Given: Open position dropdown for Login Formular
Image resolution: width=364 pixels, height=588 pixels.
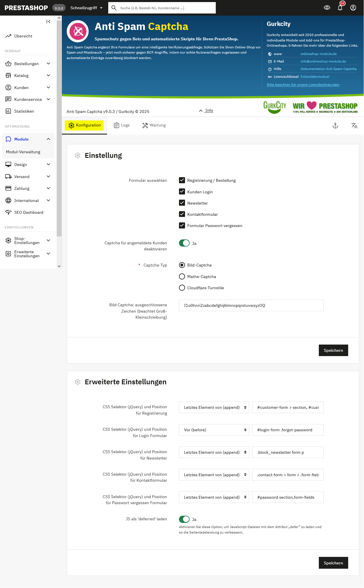Looking at the screenshot, I should pos(214,430).
